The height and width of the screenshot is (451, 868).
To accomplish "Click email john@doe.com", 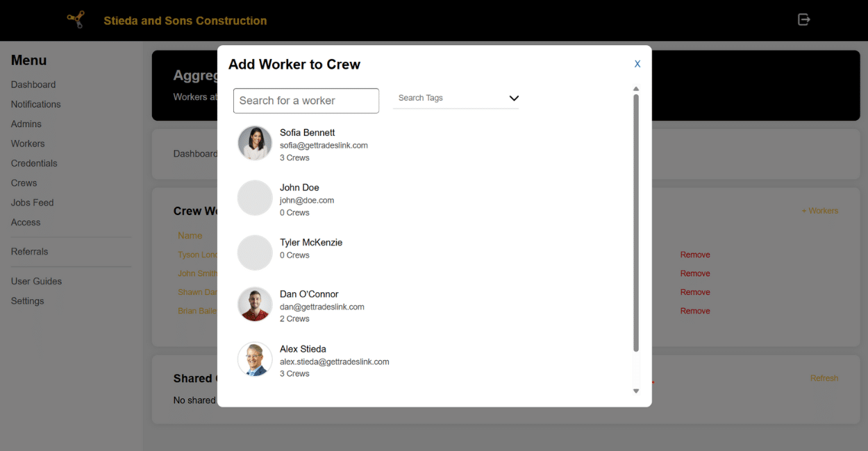I will pos(307,201).
